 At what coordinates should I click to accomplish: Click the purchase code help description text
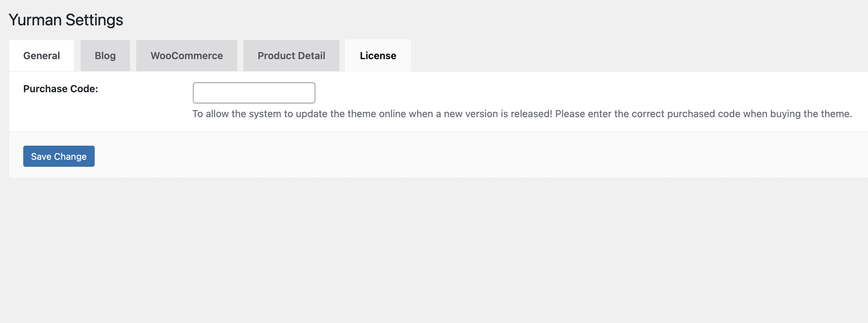[522, 114]
